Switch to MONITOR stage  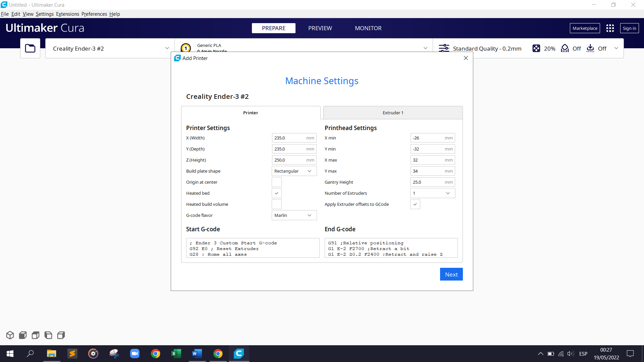pyautogui.click(x=368, y=28)
